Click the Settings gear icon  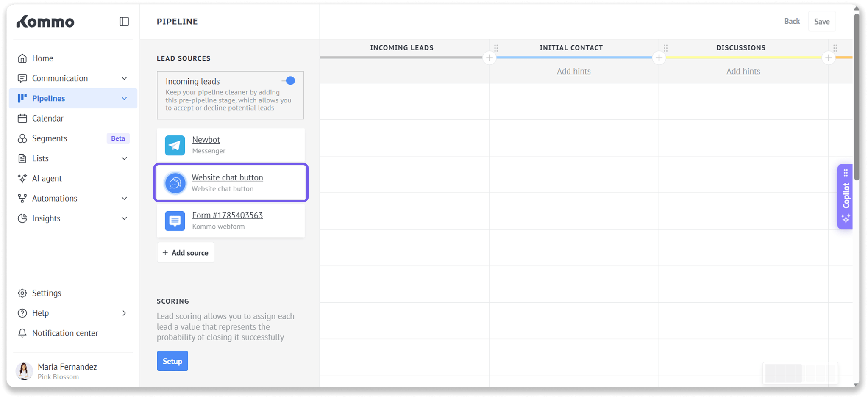22,293
